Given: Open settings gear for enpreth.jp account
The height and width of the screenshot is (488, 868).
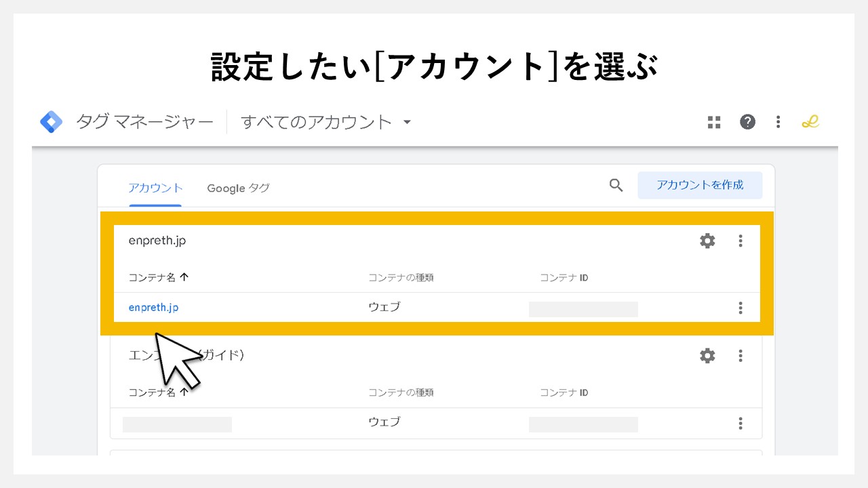Looking at the screenshot, I should [x=707, y=241].
